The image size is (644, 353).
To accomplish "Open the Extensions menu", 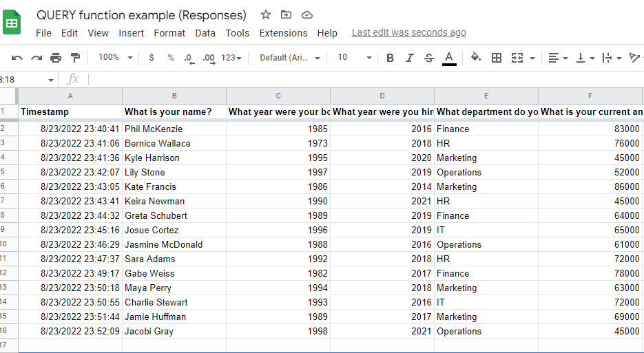I will 283,33.
